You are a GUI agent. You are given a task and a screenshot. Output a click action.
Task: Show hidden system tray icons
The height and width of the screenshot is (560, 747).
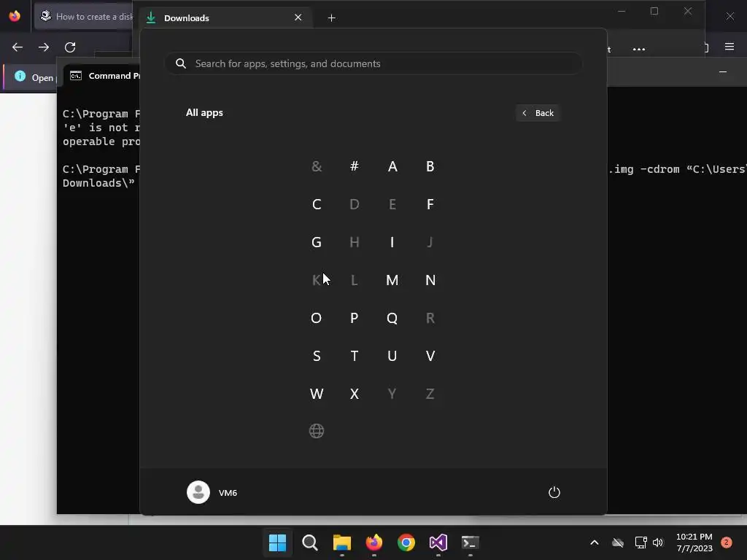pyautogui.click(x=594, y=542)
